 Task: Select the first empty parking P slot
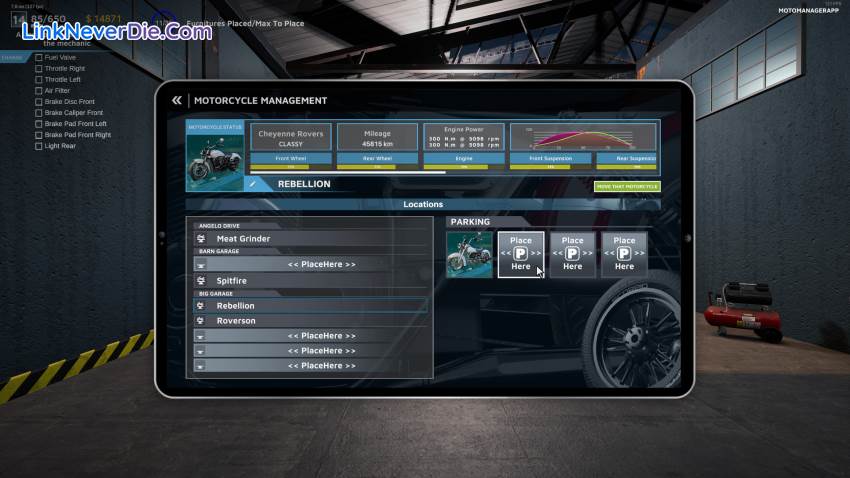[x=521, y=254]
